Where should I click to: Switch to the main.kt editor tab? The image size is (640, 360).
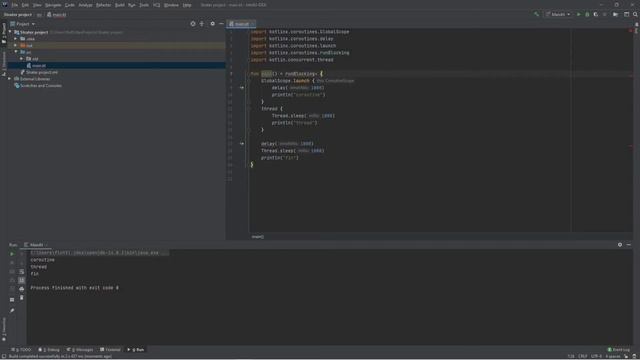(x=240, y=24)
